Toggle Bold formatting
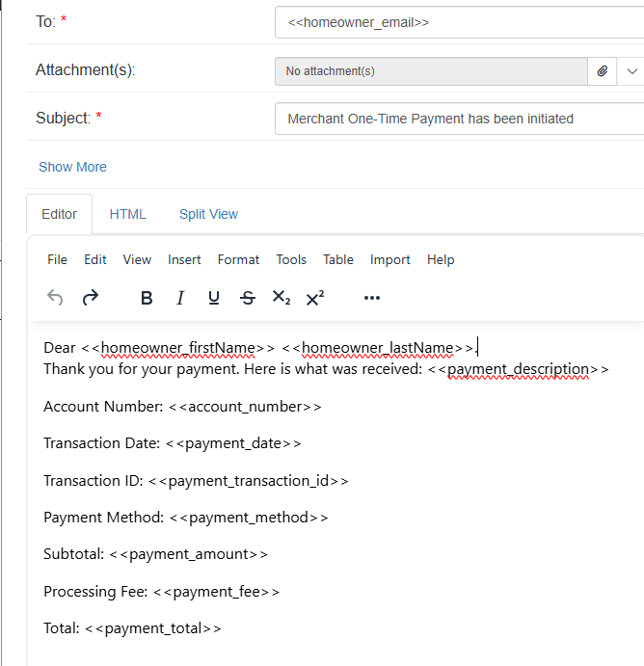This screenshot has width=644, height=666. click(147, 298)
